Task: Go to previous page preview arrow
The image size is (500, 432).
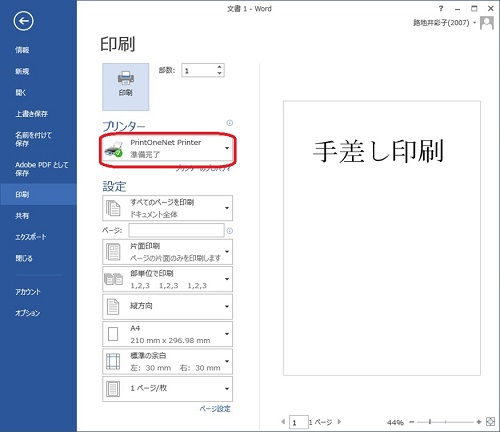Action: pos(283,422)
